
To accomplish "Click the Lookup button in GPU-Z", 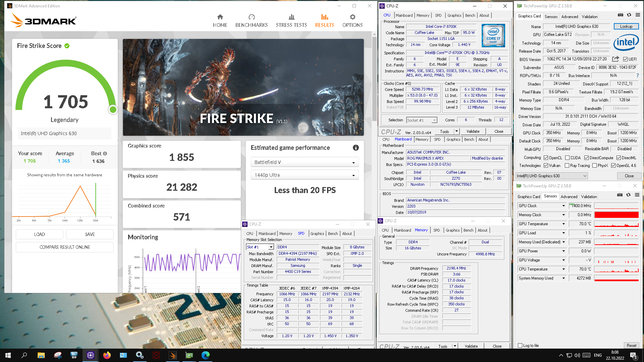I will pyautogui.click(x=626, y=26).
